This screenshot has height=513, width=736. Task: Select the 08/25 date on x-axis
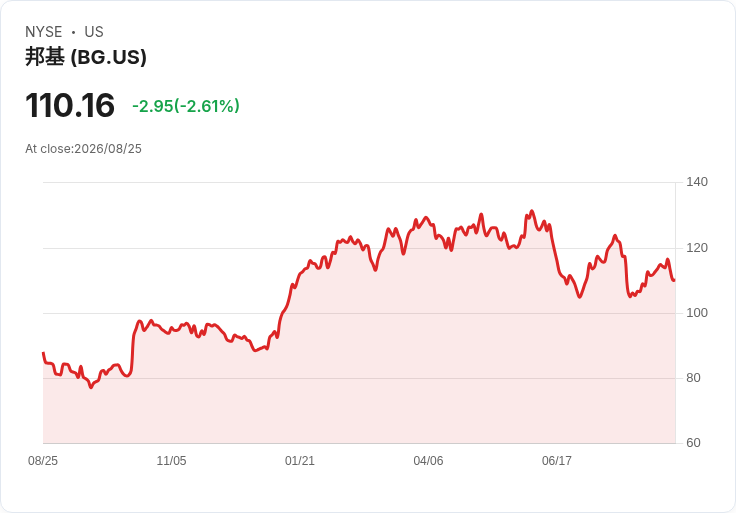coord(43,461)
